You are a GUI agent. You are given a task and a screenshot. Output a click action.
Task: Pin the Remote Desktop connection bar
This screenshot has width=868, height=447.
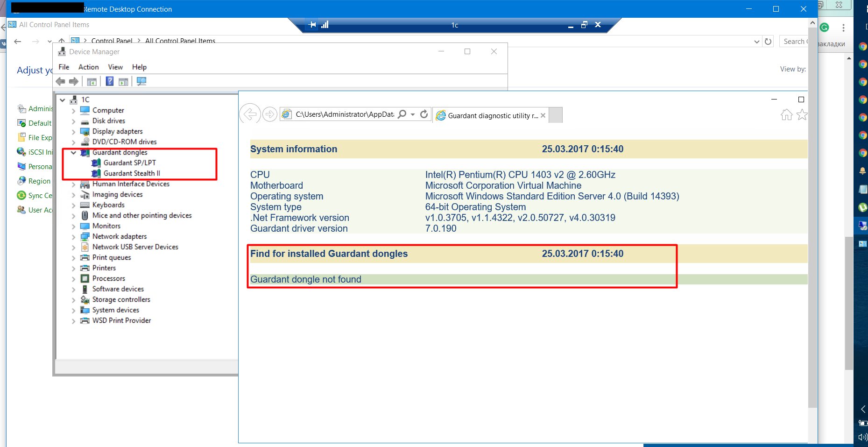tap(312, 25)
